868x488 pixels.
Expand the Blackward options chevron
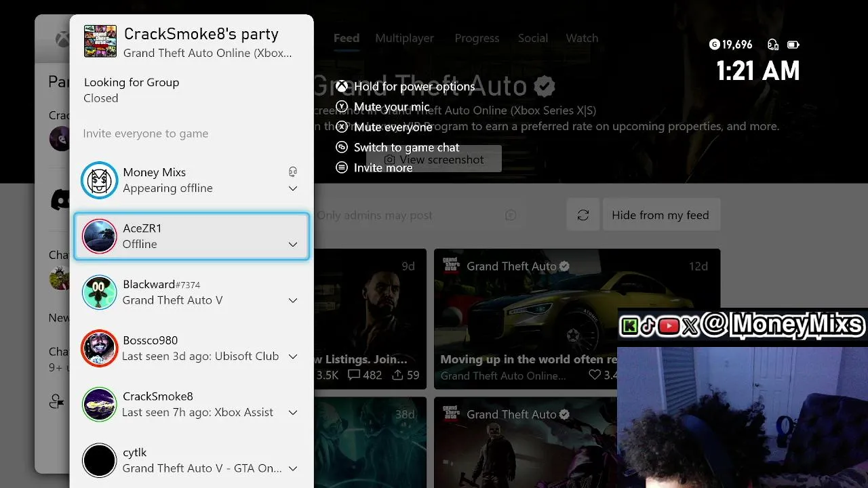(293, 300)
